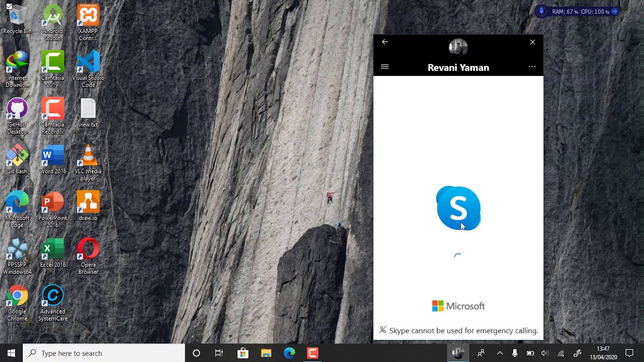The image size is (644, 362).
Task: Select the Word 2016 desktop shortcut
Action: pos(53,160)
